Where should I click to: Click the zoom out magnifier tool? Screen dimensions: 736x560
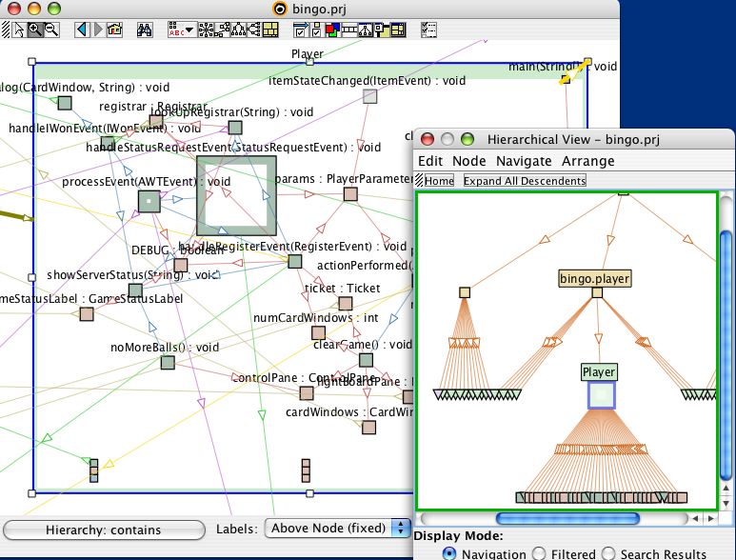[x=51, y=30]
